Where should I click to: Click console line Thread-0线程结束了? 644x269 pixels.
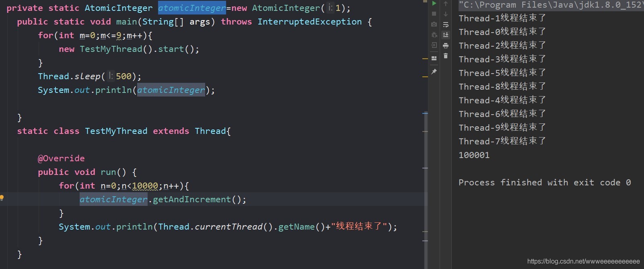502,32
